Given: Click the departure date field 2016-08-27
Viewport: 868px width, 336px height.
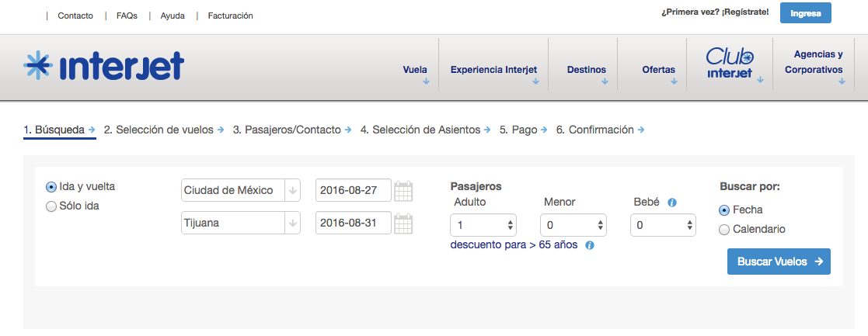Looking at the screenshot, I should 353,191.
